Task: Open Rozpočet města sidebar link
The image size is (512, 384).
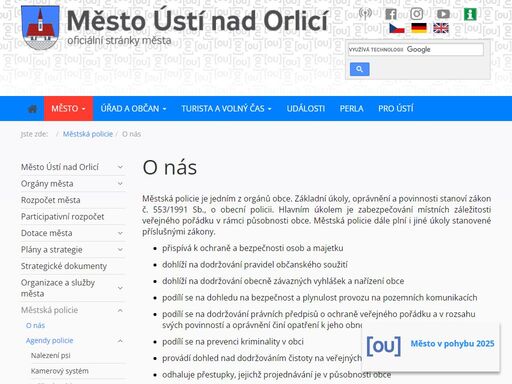Action: tap(50, 200)
